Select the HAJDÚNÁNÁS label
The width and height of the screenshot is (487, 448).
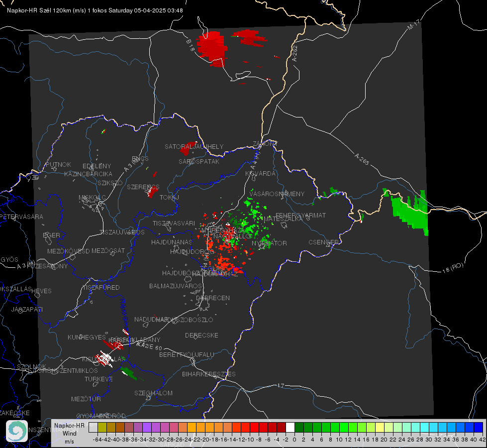pos(172,242)
